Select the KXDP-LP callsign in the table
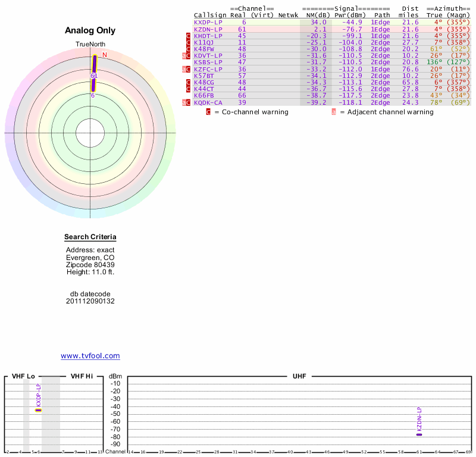Image resolution: width=476 pixels, height=457 pixels. tap(208, 22)
